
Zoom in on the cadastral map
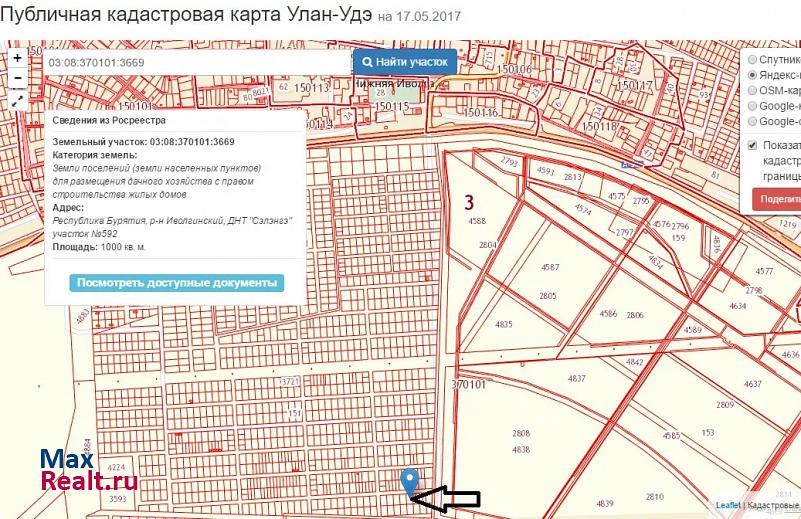[x=18, y=58]
